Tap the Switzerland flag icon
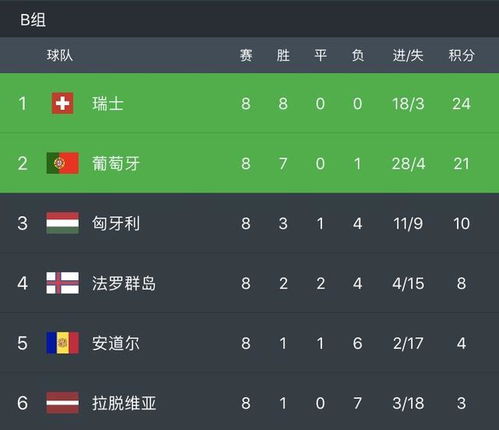This screenshot has height=430, width=499. click(63, 103)
